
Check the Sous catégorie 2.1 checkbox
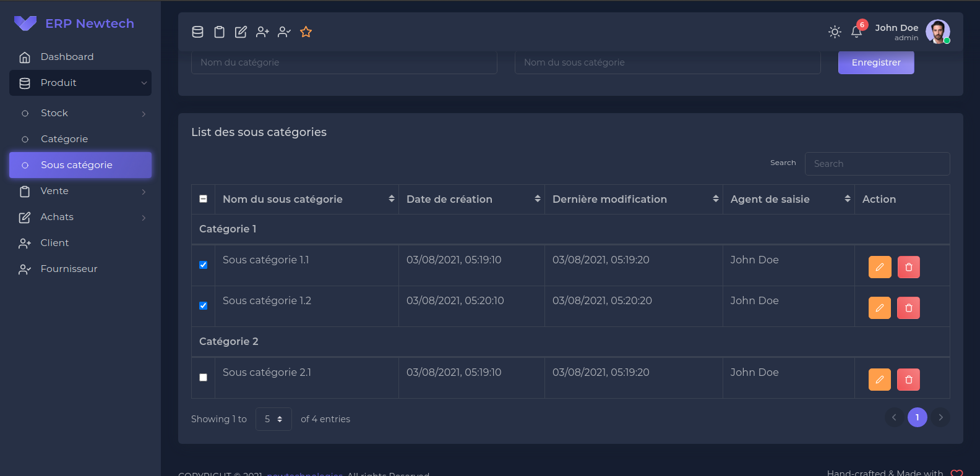point(203,377)
